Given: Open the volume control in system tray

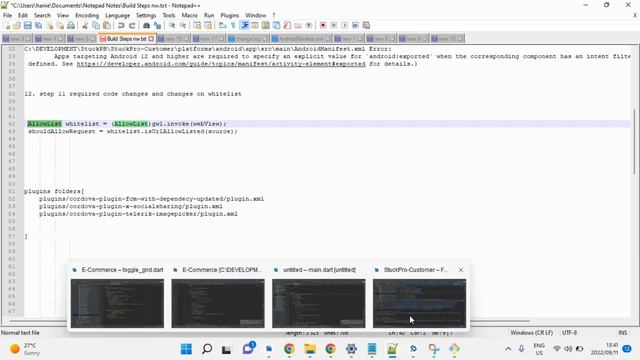Looking at the screenshot, I should 568,349.
